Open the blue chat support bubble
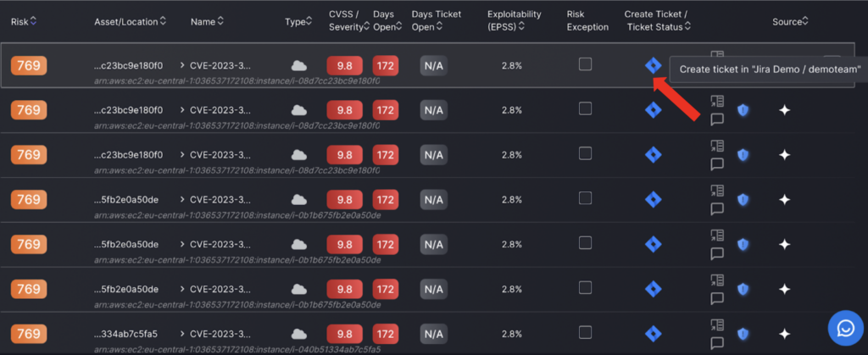The height and width of the screenshot is (355, 868). (846, 328)
